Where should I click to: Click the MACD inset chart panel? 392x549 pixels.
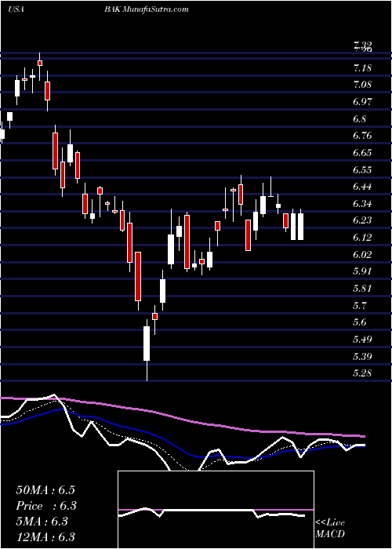click(216, 510)
